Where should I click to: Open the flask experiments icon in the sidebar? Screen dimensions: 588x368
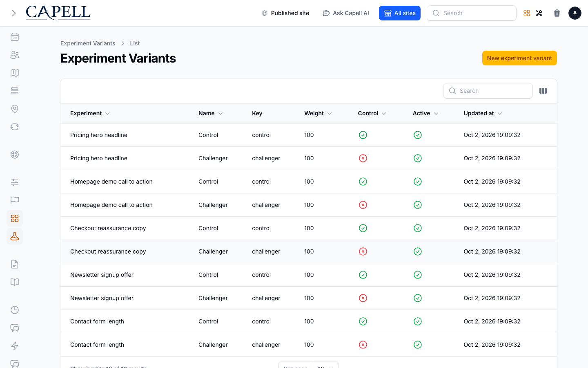click(15, 236)
